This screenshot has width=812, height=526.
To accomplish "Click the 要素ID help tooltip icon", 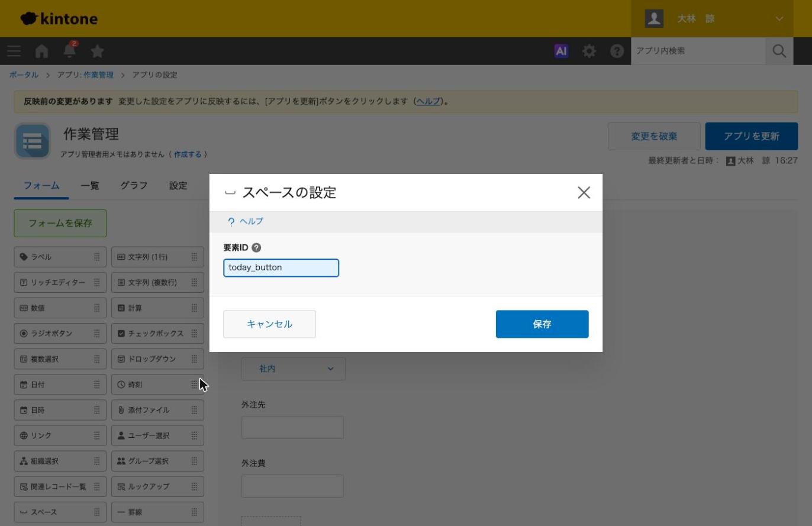I will point(256,248).
